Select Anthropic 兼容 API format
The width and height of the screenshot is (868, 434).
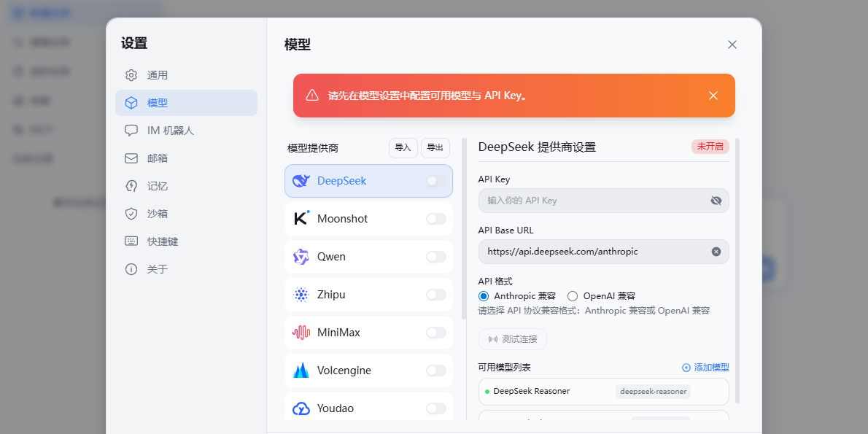(484, 296)
